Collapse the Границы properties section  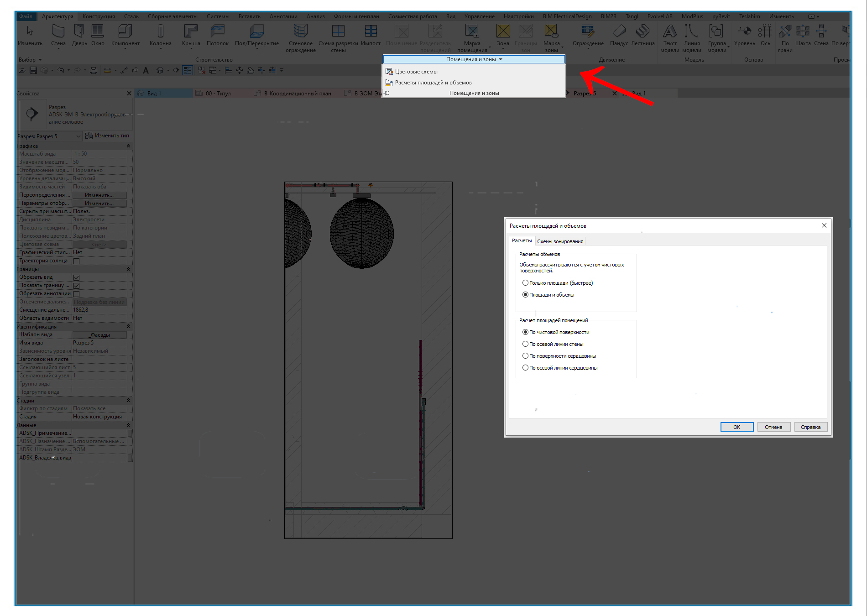(128, 269)
